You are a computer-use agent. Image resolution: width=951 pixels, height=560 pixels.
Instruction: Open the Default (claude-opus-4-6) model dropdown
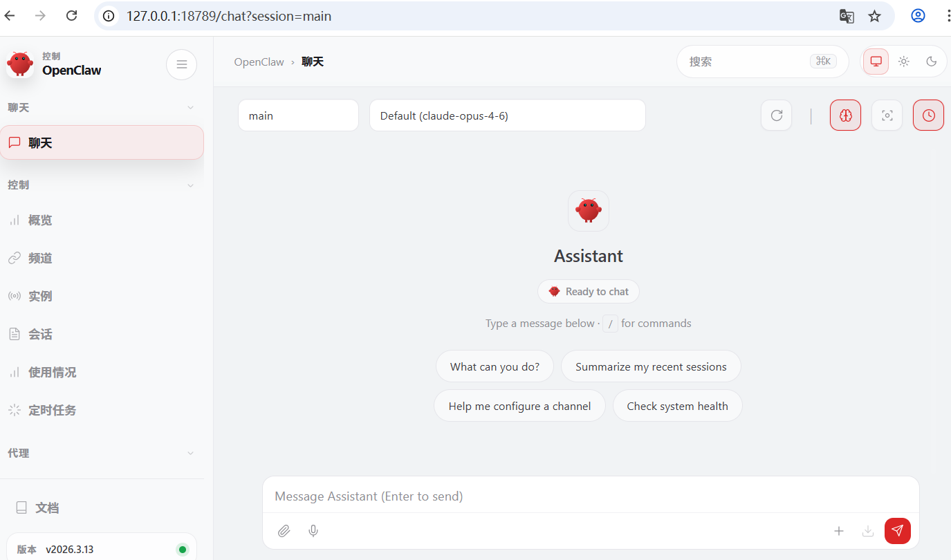tap(507, 115)
